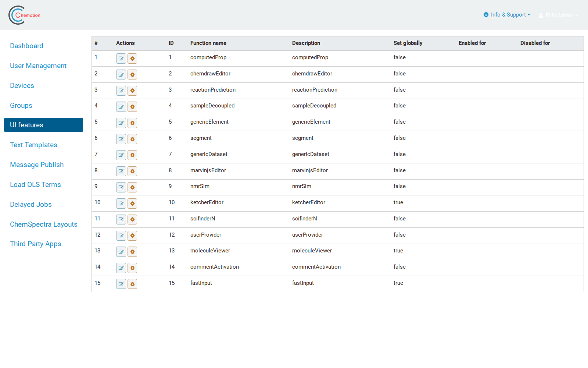Open the Delayed Jobs section
Viewport: 588px width, 368px height.
coord(31,205)
